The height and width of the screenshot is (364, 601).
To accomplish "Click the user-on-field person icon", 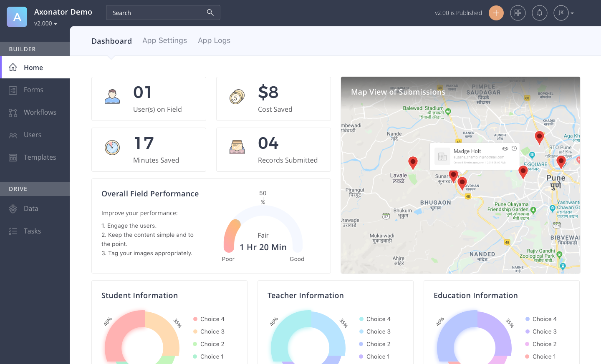I will (112, 96).
